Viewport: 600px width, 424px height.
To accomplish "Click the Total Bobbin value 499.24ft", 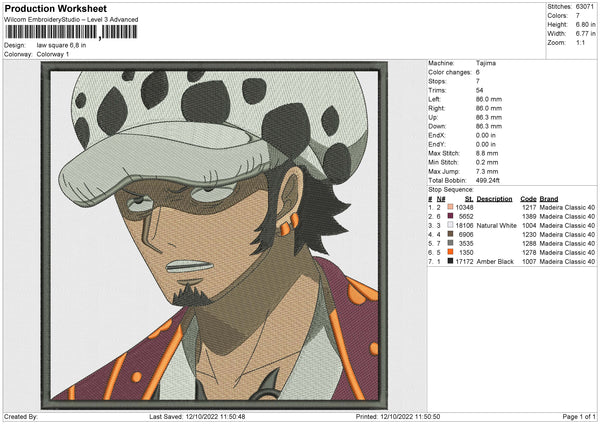I will 488,180.
